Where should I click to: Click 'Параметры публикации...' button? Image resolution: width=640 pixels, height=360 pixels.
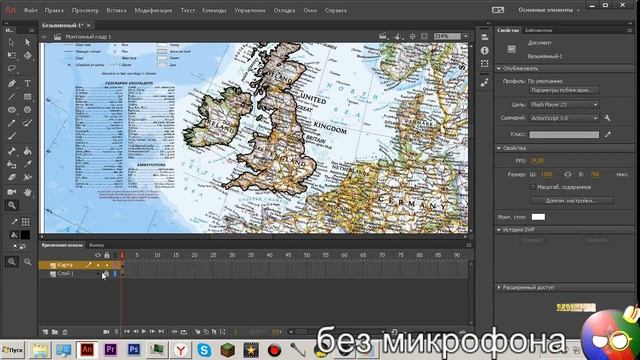(564, 90)
